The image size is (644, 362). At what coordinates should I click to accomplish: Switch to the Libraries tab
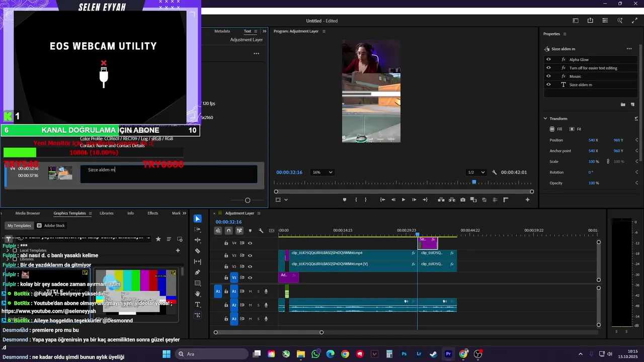click(x=107, y=213)
